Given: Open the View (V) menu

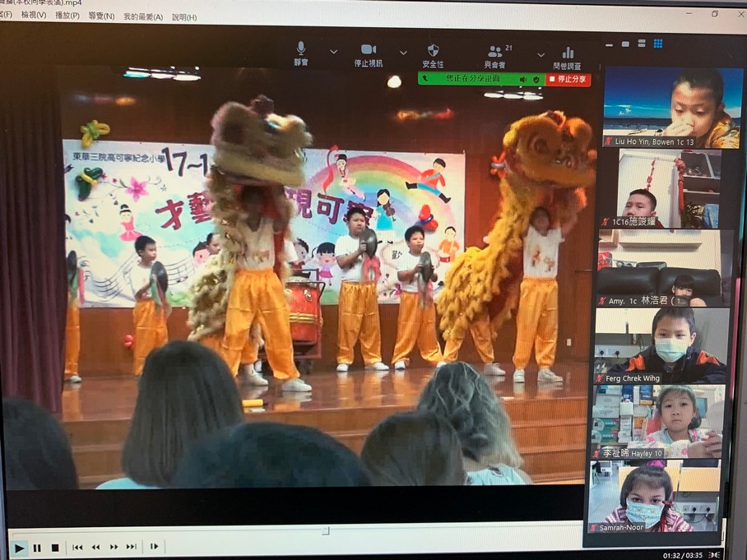Looking at the screenshot, I should point(34,16).
